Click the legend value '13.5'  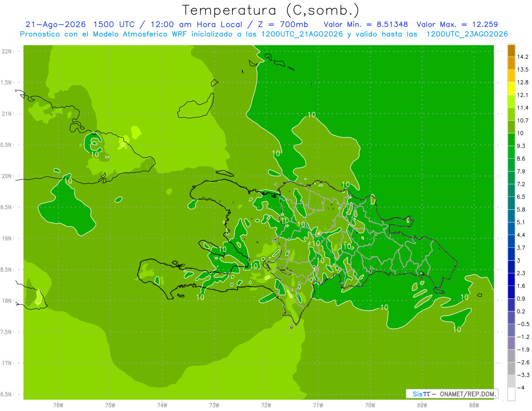[x=523, y=70]
